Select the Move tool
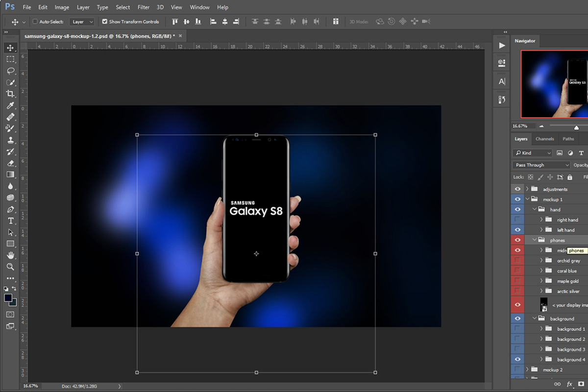588x392 pixels. click(10, 48)
